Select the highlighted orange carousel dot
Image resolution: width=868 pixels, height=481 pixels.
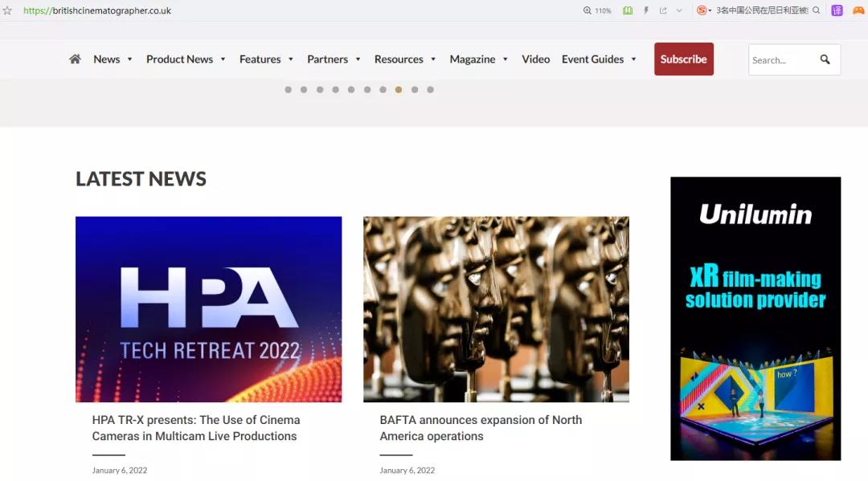399,90
